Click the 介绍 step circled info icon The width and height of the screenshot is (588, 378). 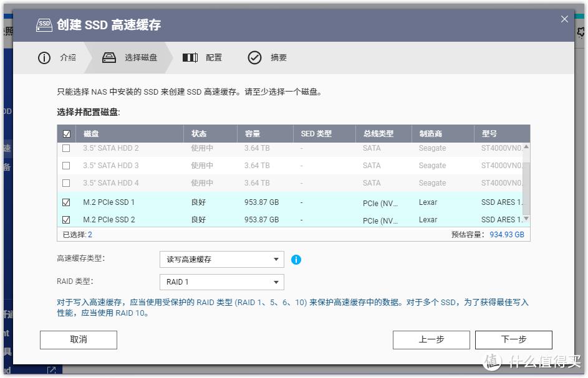point(44,57)
